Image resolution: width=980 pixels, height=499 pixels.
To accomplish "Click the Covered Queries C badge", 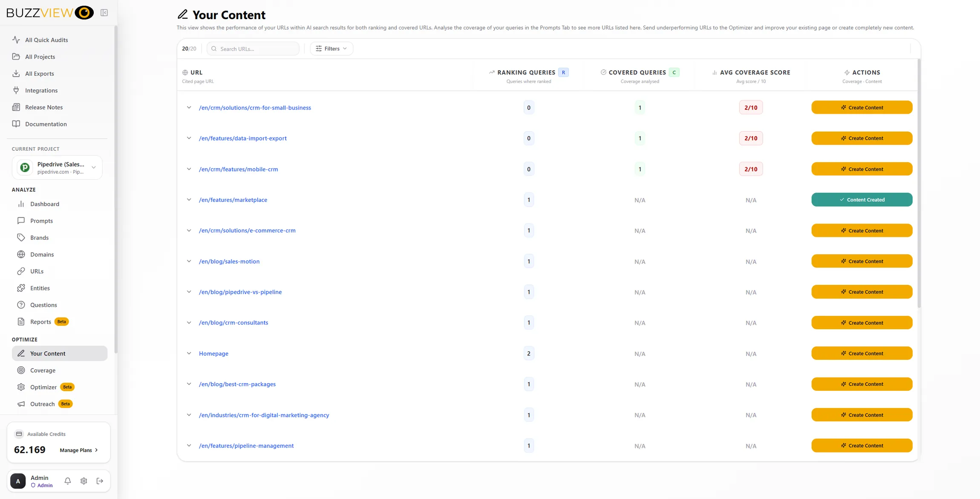I will 674,72.
